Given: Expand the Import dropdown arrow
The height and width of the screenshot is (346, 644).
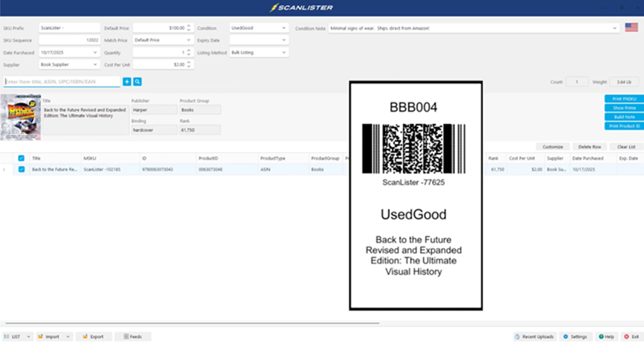Looking at the screenshot, I should 68,337.
